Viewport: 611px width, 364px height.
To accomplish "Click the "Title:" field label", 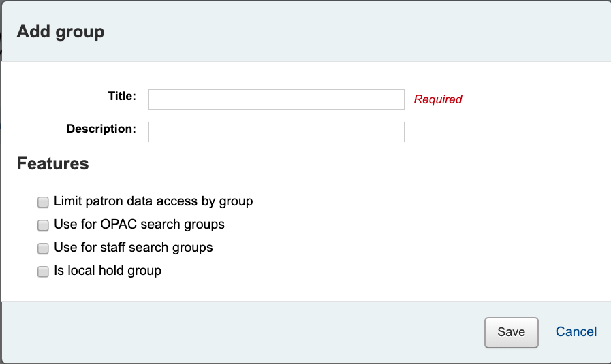I will pyautogui.click(x=122, y=96).
